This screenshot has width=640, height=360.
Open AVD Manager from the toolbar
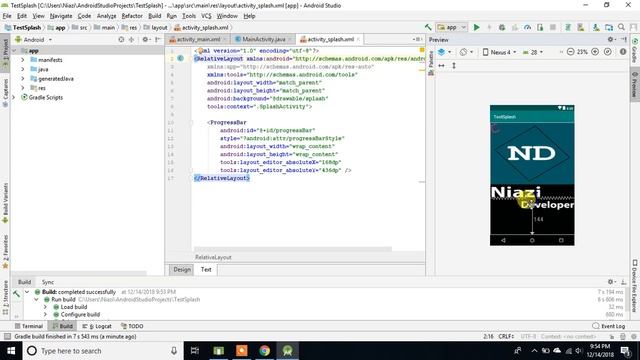(580, 27)
